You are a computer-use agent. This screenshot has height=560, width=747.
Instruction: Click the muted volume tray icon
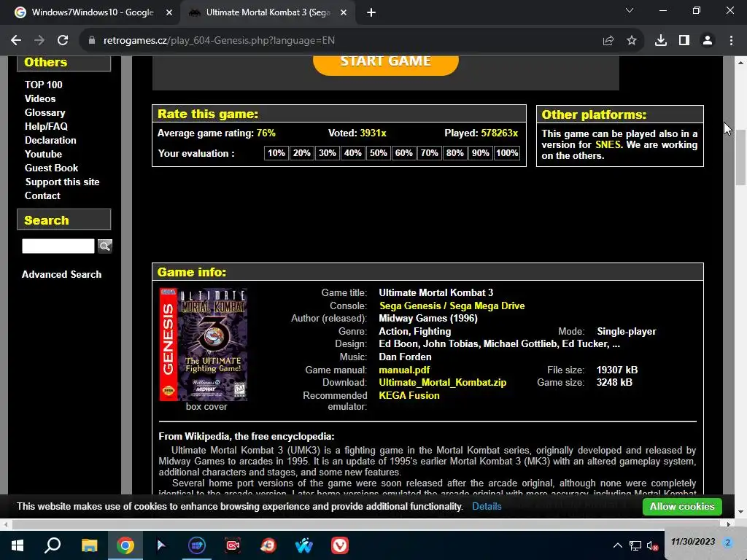(x=651, y=545)
